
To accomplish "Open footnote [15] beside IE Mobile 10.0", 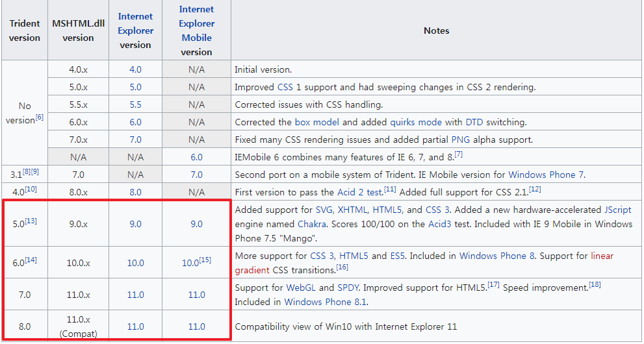I will pos(205,260).
